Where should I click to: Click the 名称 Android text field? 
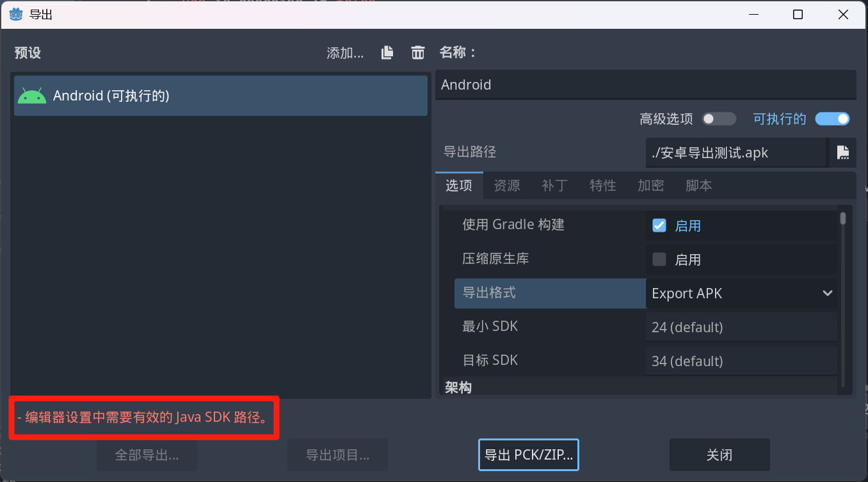pyautogui.click(x=645, y=84)
